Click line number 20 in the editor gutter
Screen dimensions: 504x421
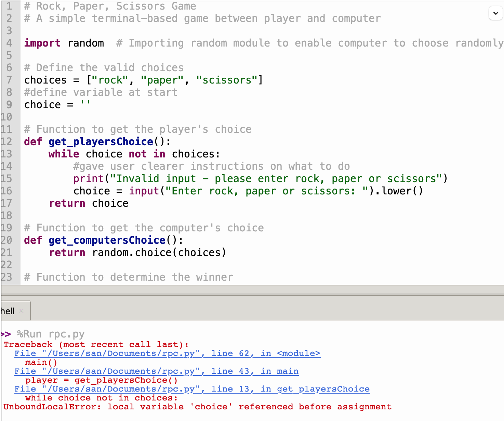click(x=7, y=240)
